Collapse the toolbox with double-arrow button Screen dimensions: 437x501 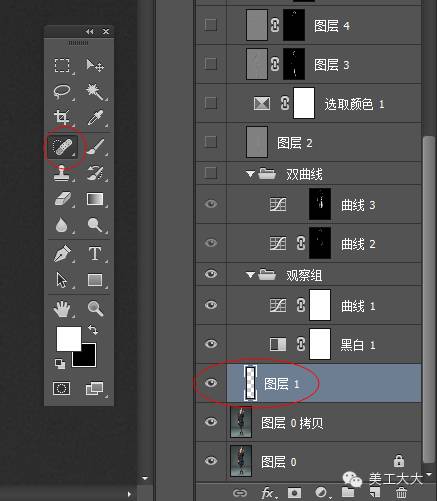click(x=89, y=31)
